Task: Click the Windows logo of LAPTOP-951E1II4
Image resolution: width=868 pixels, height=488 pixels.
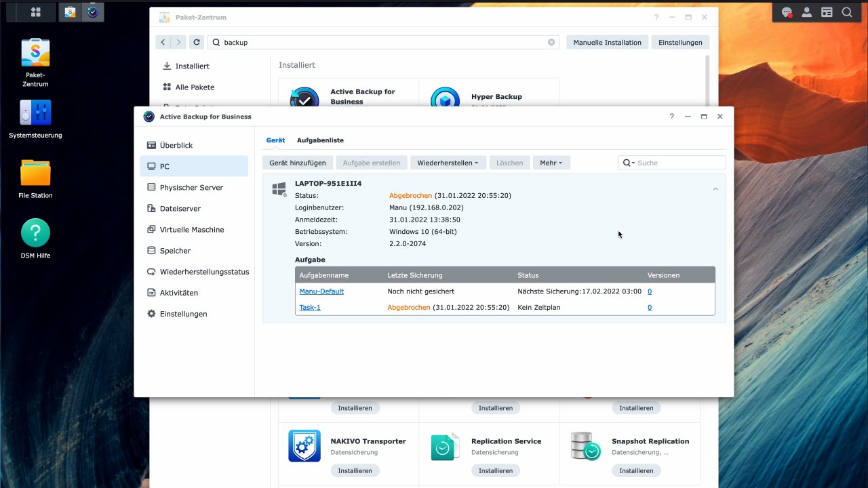Action: point(279,189)
